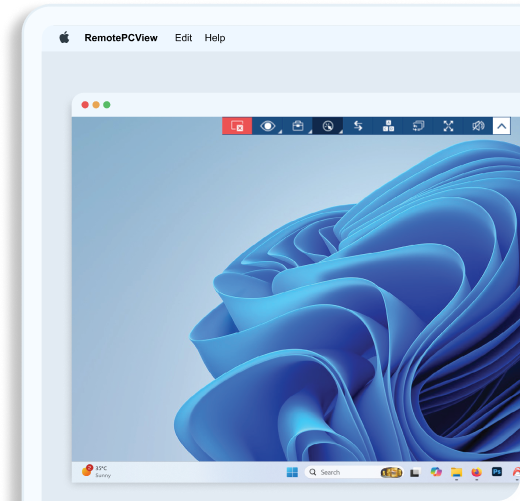Send the Ctrl+Alt+Del keyboard keys icon

click(x=388, y=126)
